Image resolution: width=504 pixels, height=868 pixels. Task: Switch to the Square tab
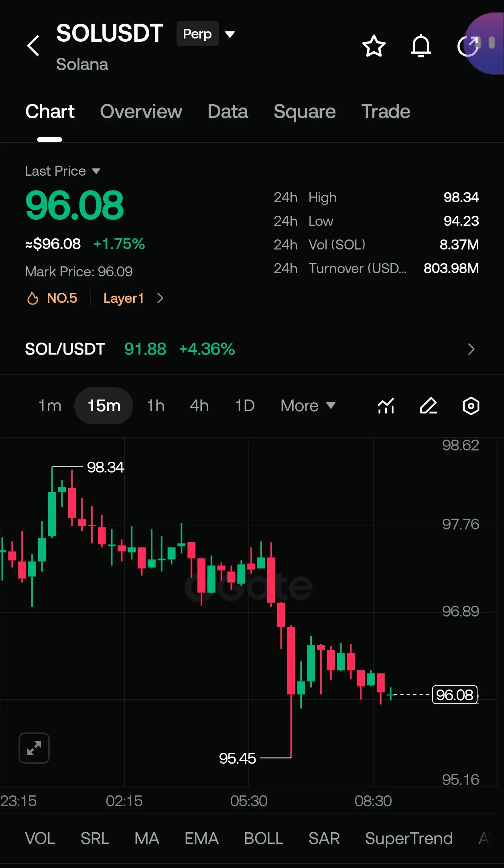(x=305, y=112)
